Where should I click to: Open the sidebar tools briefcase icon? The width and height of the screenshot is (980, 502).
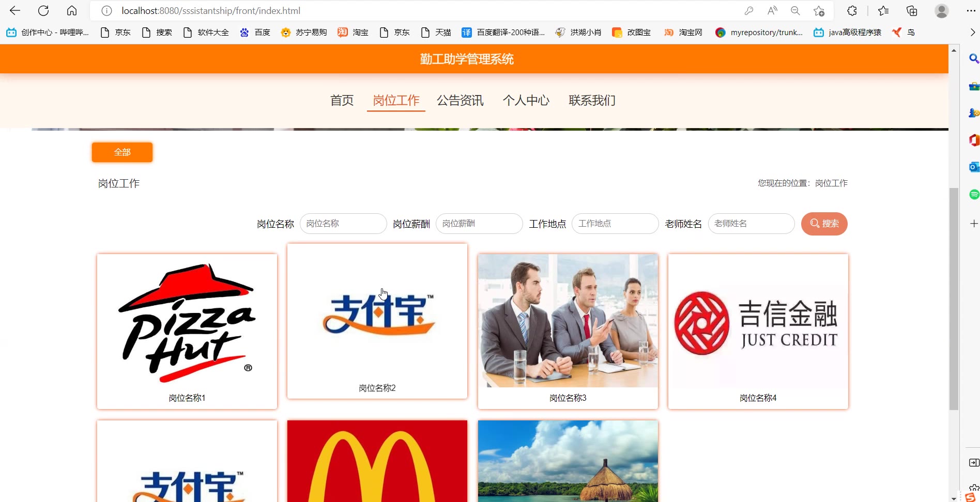[x=974, y=86]
